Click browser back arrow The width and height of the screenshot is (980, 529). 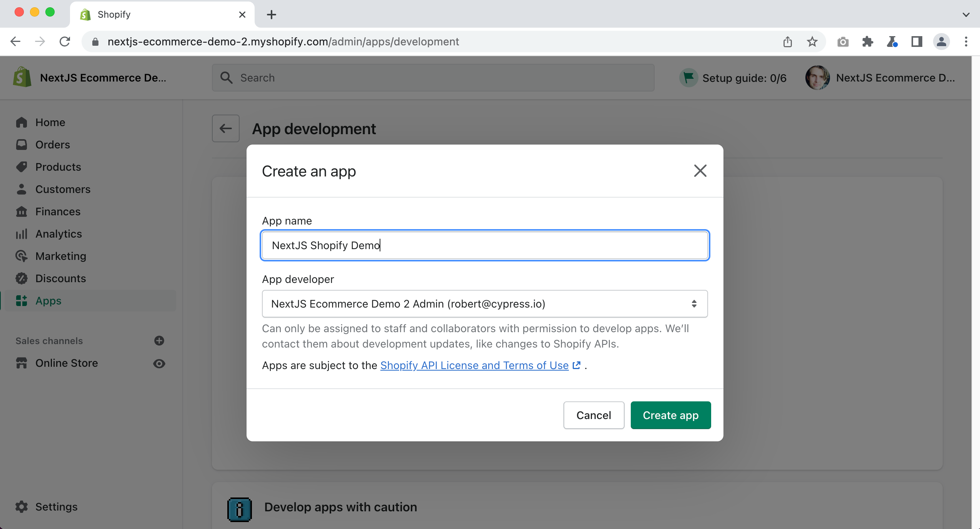click(x=15, y=42)
